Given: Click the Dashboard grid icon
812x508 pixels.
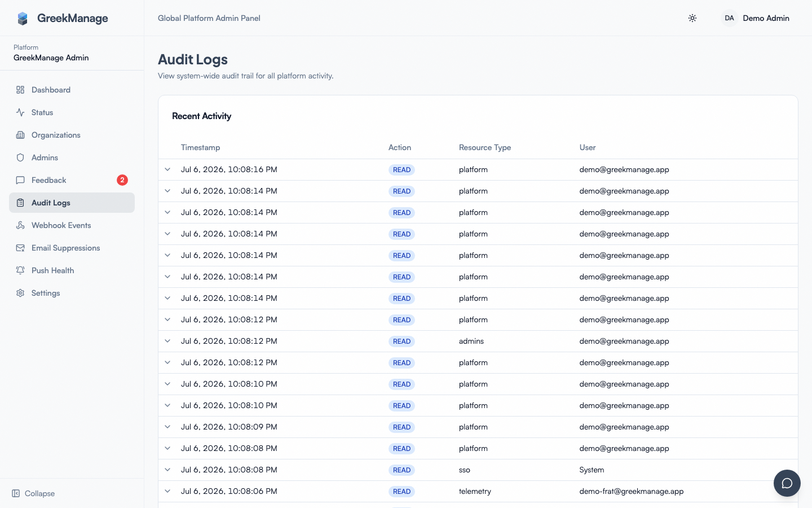Looking at the screenshot, I should pos(20,90).
